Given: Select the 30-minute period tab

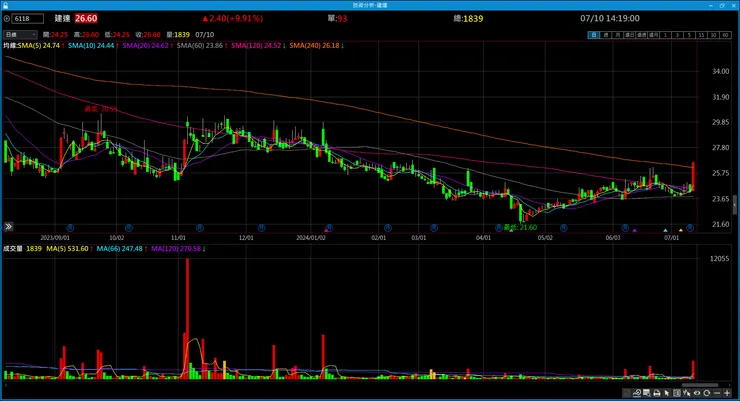Looking at the screenshot, I should [x=714, y=35].
